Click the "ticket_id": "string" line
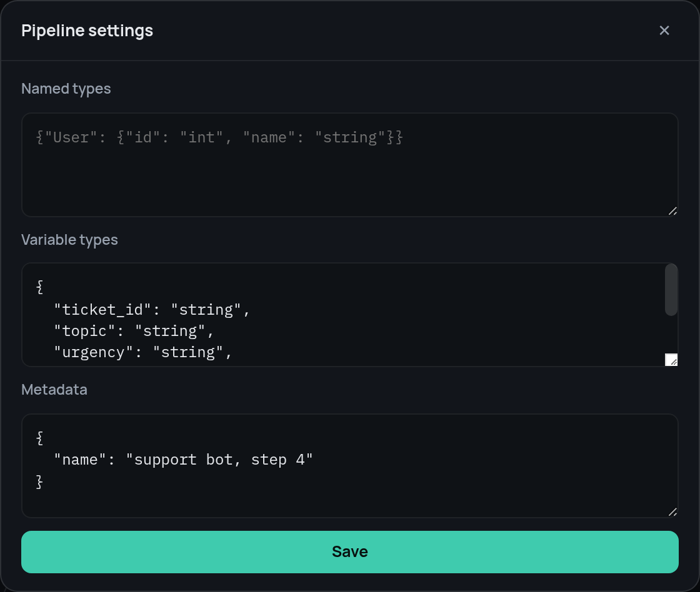The image size is (700, 592). [151, 310]
